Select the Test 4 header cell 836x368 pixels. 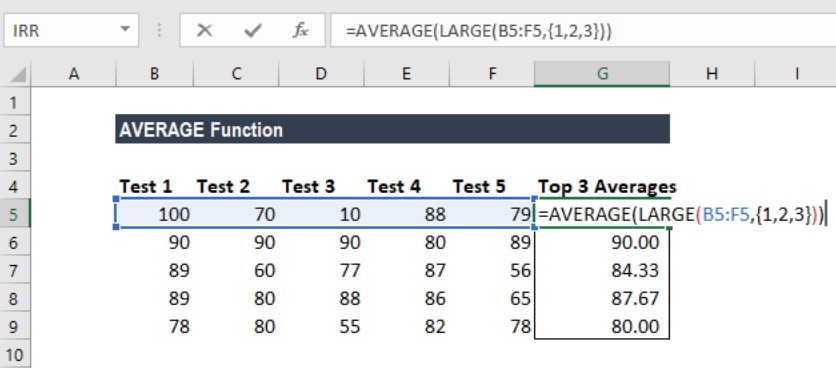tap(406, 186)
